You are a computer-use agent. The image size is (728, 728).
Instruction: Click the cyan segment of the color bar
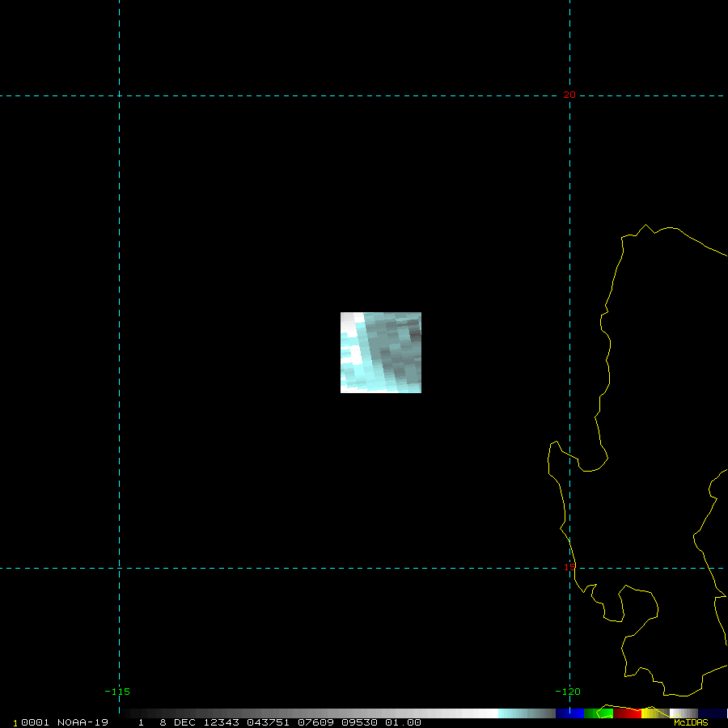click(x=518, y=713)
